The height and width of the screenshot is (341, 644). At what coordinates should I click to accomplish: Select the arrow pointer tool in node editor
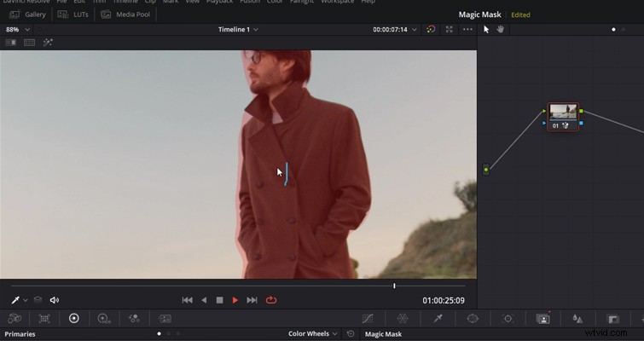coord(486,30)
